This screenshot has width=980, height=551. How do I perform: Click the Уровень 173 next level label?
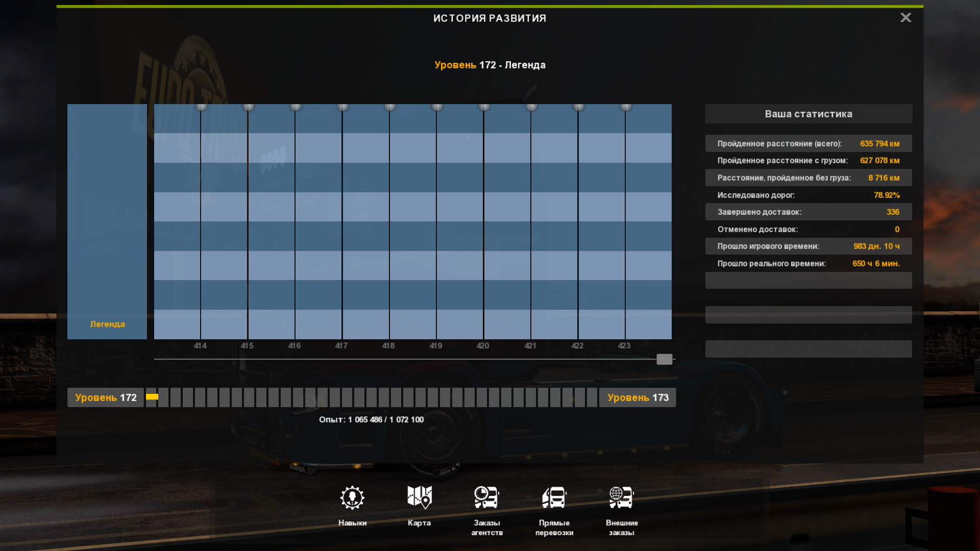638,397
